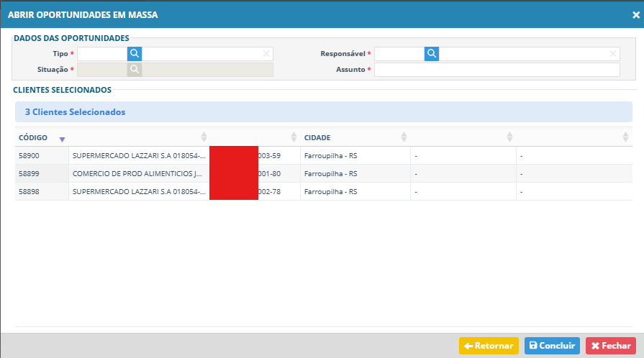
Task: Sort by the CIDADE column arrows
Action: tap(404, 137)
